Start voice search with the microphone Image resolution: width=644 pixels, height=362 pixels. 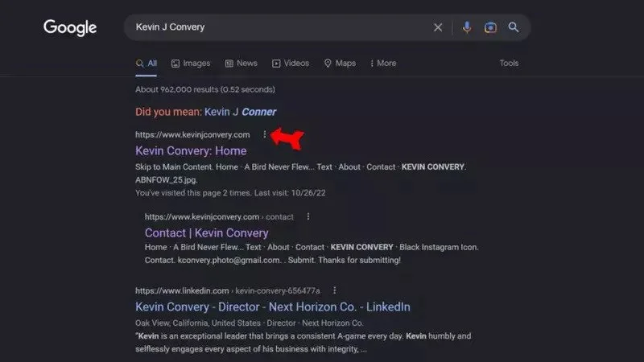[x=467, y=27]
